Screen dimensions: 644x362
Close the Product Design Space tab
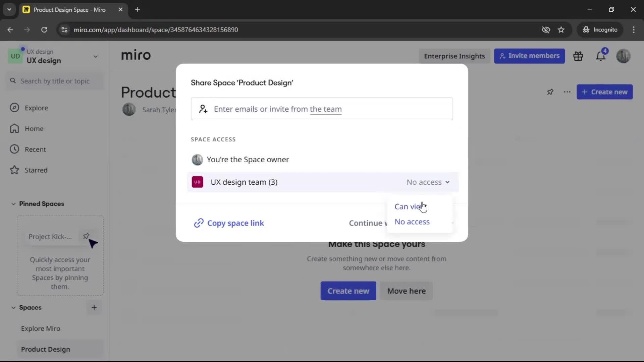120,10
